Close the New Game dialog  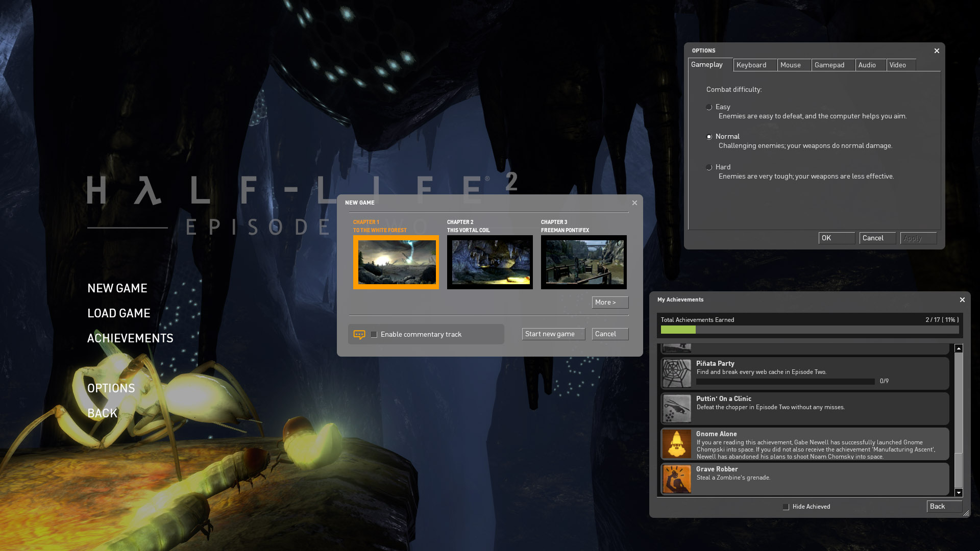(x=634, y=203)
